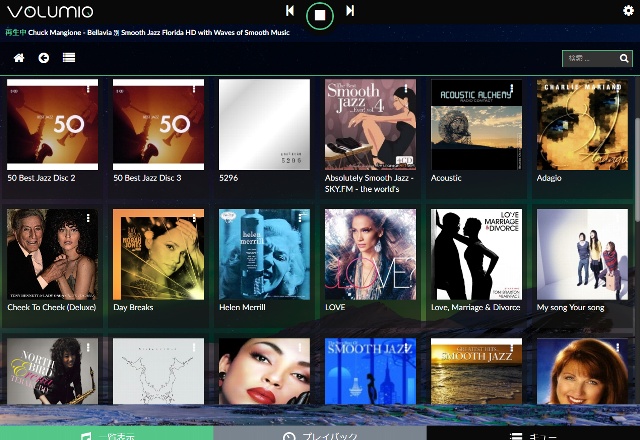Open the woman with red lips album
Screen dimensions: 640x440
(264, 371)
